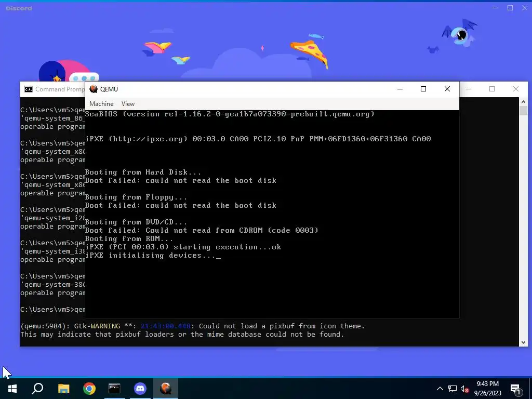Open the clock showing 9:43 PM
Image resolution: width=532 pixels, height=399 pixels.
coord(487,389)
